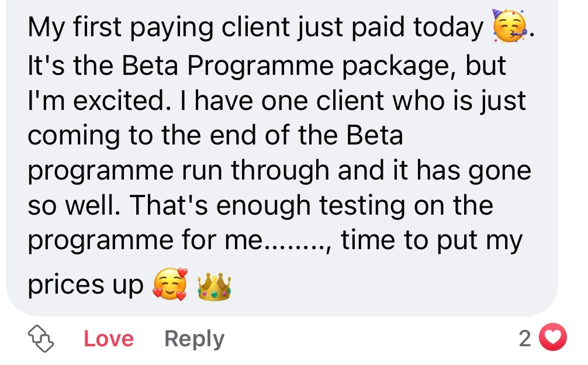Image resolution: width=588 pixels, height=365 pixels.
Task: Click the share arrow icon below comment
Action: [41, 339]
